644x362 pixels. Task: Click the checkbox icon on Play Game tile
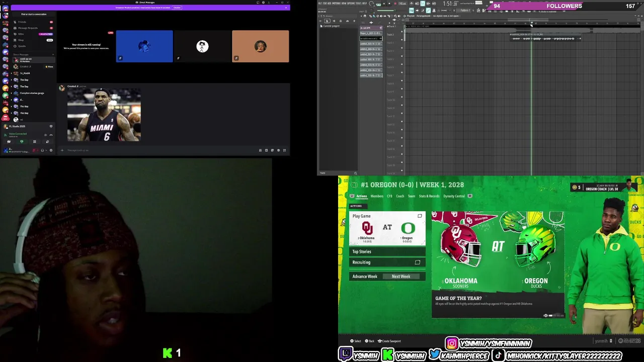click(x=420, y=216)
